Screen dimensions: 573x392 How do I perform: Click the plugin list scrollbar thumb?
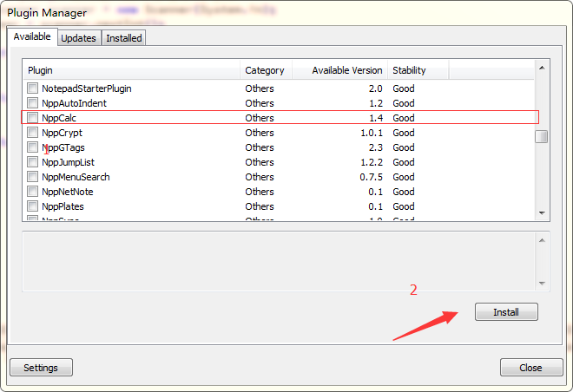[542, 136]
